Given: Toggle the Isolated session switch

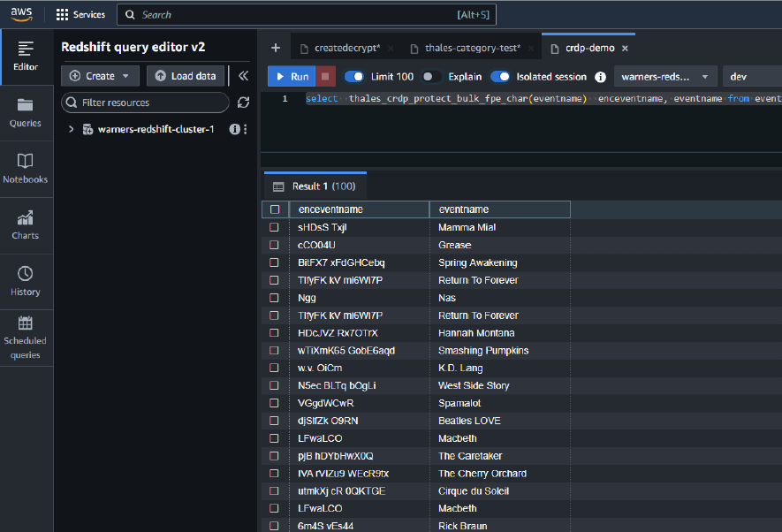Looking at the screenshot, I should (500, 77).
